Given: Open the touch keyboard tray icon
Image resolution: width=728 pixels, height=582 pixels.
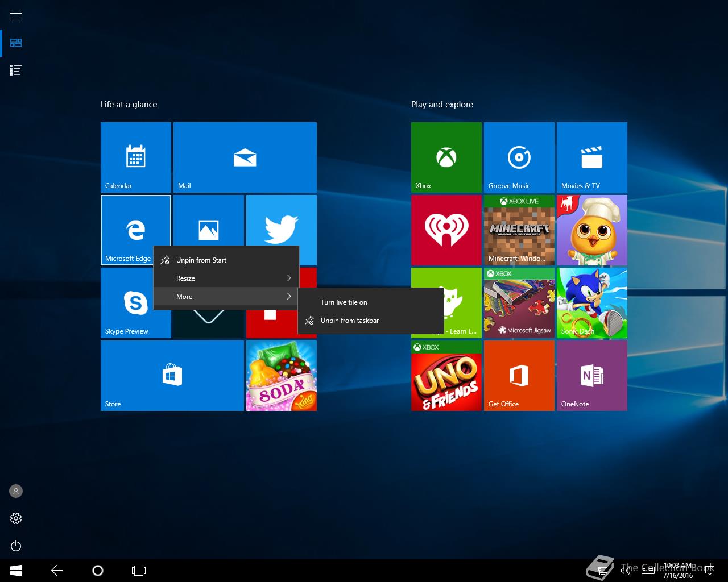Looking at the screenshot, I should [x=648, y=571].
